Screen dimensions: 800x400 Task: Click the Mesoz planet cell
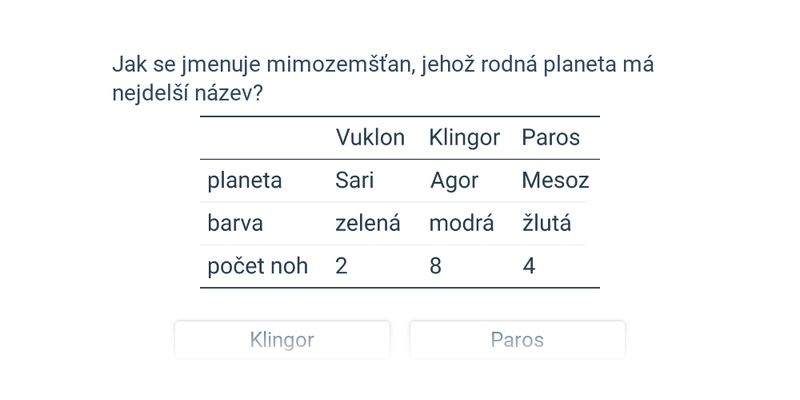555,181
